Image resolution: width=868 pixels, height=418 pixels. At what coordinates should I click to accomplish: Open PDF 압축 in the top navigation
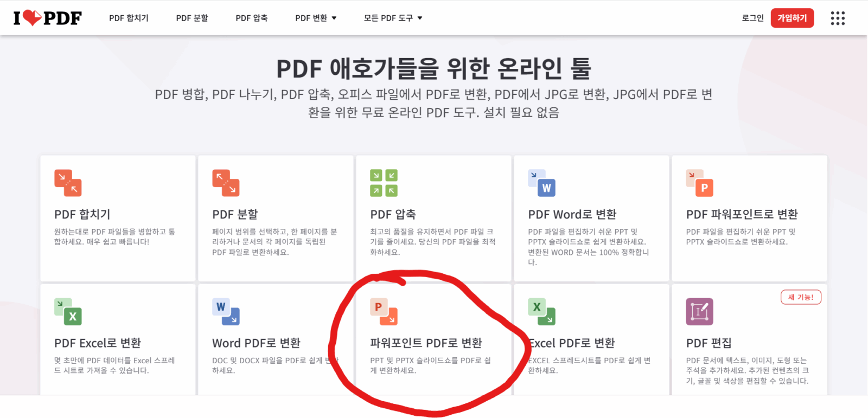tap(252, 18)
